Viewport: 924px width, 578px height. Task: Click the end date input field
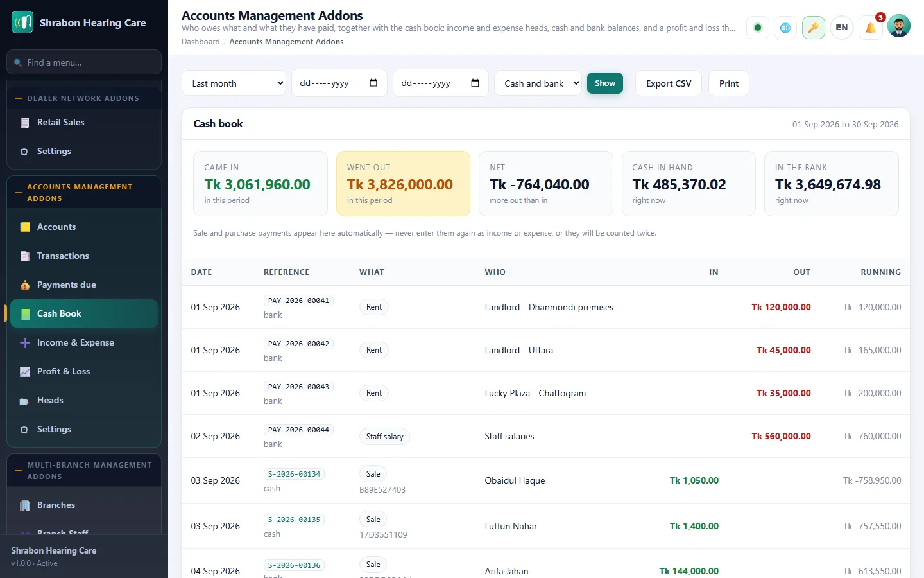[x=441, y=83]
